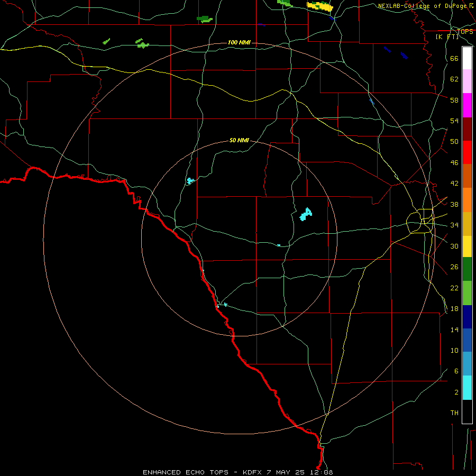The width and height of the screenshot is (476, 476).
Task: Click the cyan echo on the 50 NMI ring's northwest edge
Action: point(190,181)
